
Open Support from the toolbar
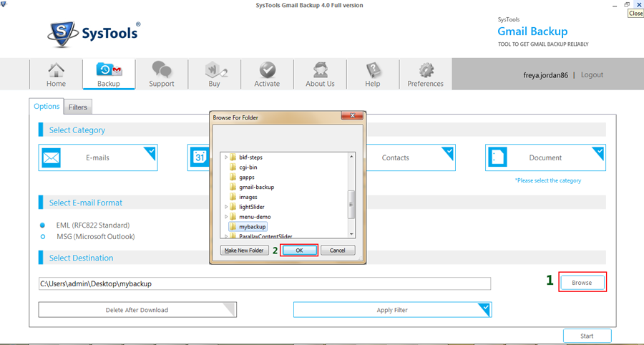(162, 74)
